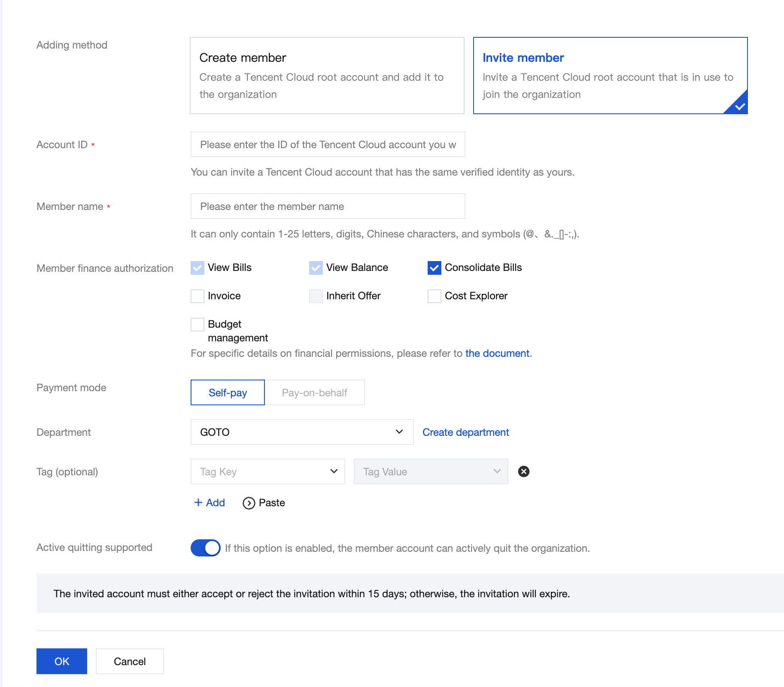Viewport: 784px width, 687px height.
Task: Check the Budget management checkbox
Action: click(x=198, y=324)
